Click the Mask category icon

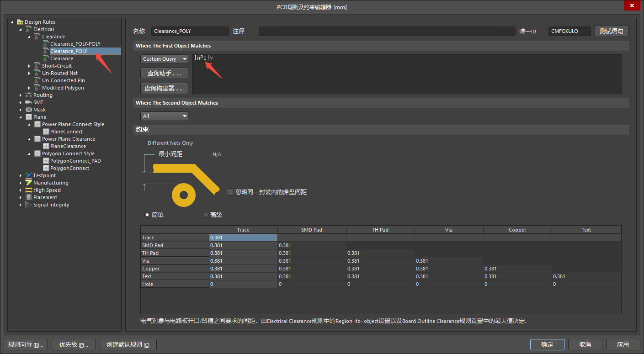(29, 110)
